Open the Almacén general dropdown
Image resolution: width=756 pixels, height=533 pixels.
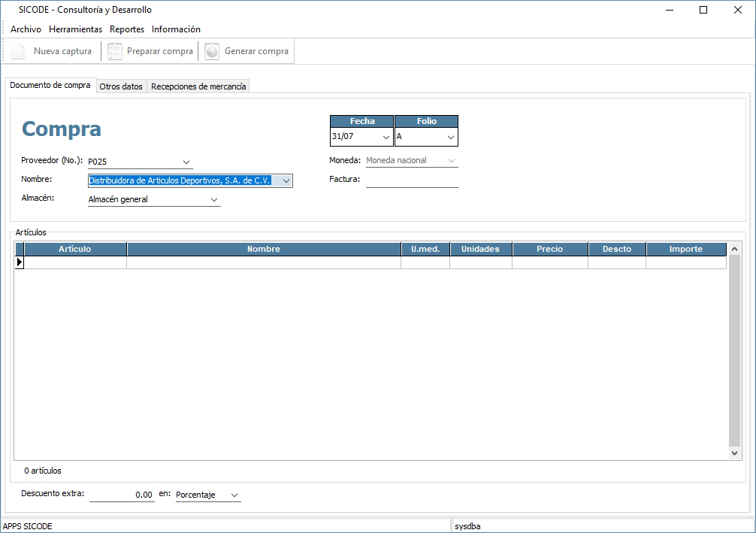coord(214,200)
